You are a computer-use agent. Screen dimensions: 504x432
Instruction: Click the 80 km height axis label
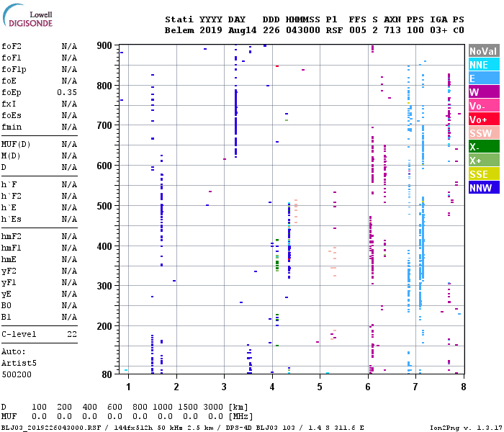[x=107, y=374]
